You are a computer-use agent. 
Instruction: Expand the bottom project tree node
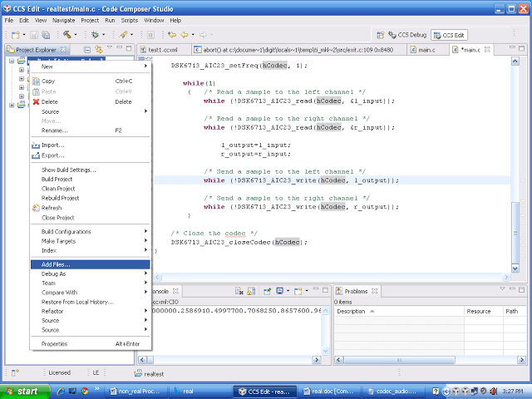pos(12,106)
